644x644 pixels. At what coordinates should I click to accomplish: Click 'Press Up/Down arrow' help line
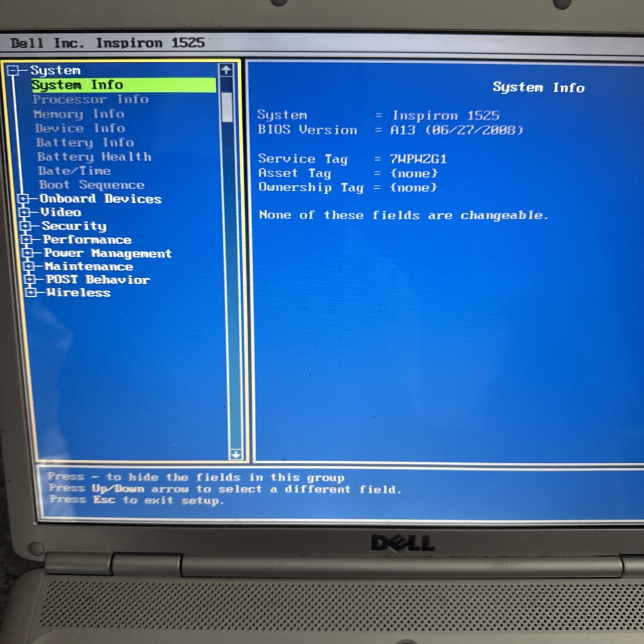pos(225,489)
